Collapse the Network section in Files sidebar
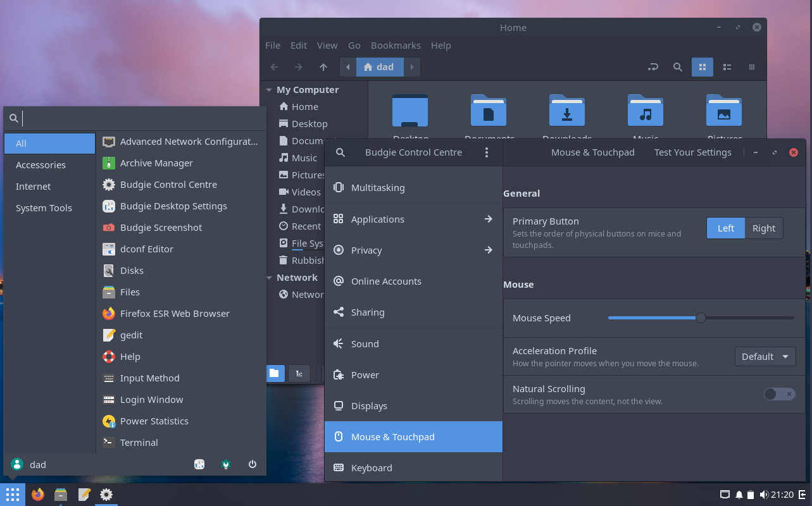This screenshot has width=812, height=506. pyautogui.click(x=269, y=278)
